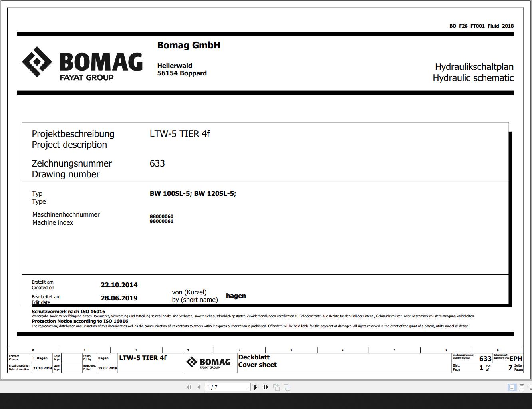
Task: Click the creator name 'I. Hagen' in title block
Action: [x=40, y=358]
